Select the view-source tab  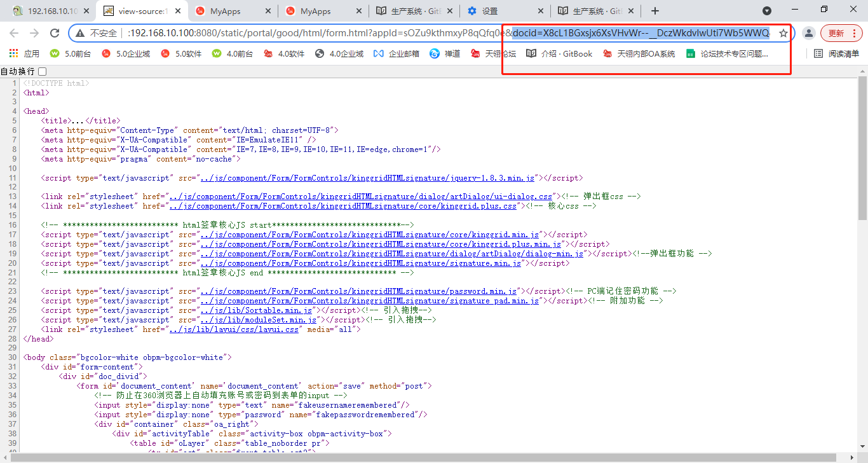point(141,11)
